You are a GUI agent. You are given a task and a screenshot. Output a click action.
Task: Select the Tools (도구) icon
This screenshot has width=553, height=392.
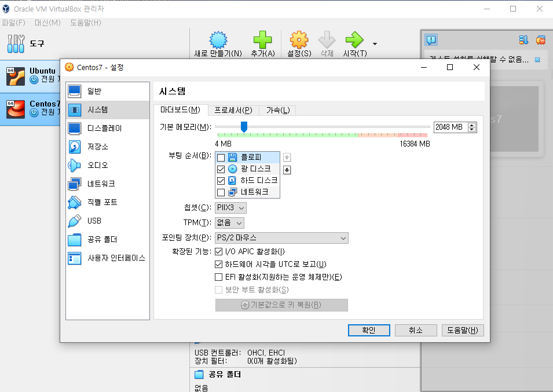16,43
